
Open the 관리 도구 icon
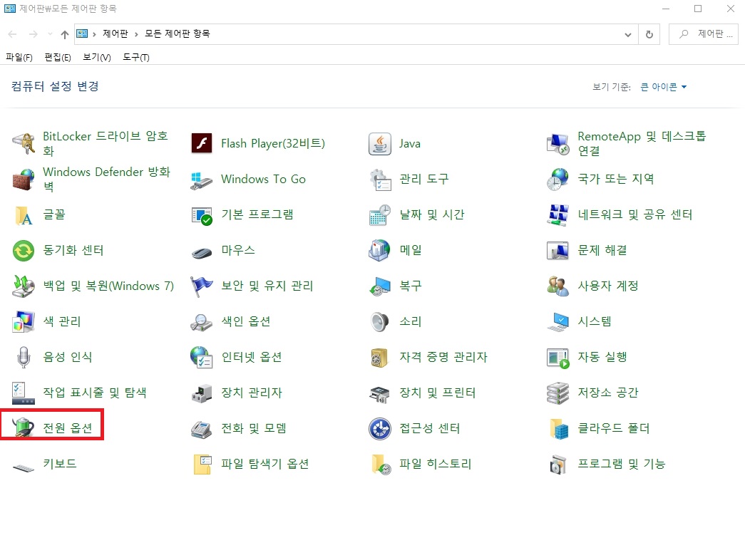[379, 179]
